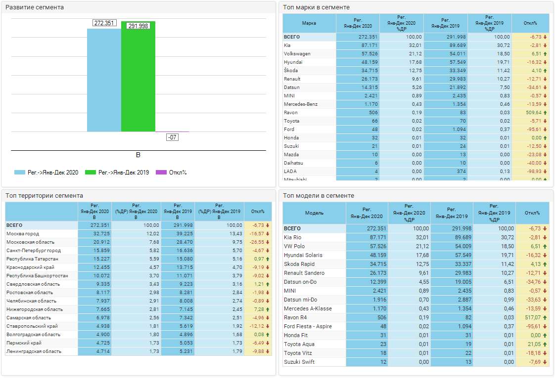
Task: Click the red down arrow in Datsun brand row
Action: click(x=545, y=87)
